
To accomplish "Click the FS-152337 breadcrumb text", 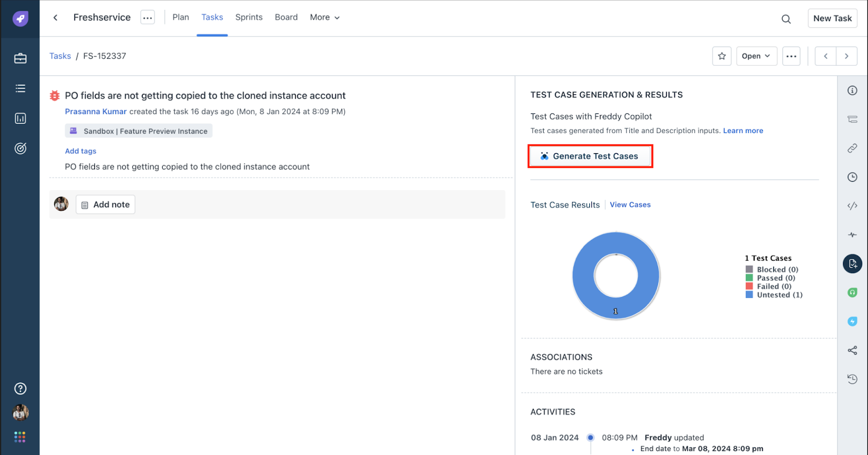I will [105, 56].
